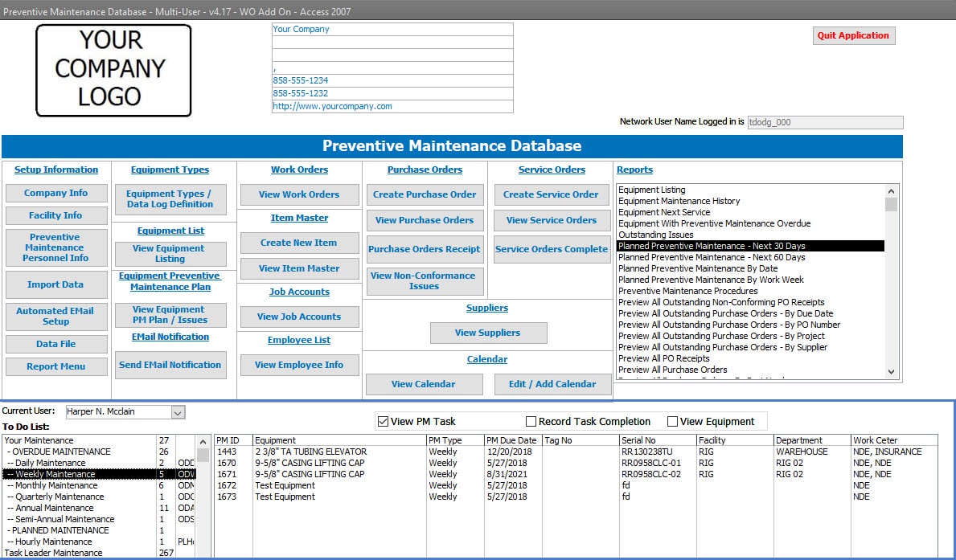
Task: Enable the Record Task Completion checkbox
Action: pos(531,422)
